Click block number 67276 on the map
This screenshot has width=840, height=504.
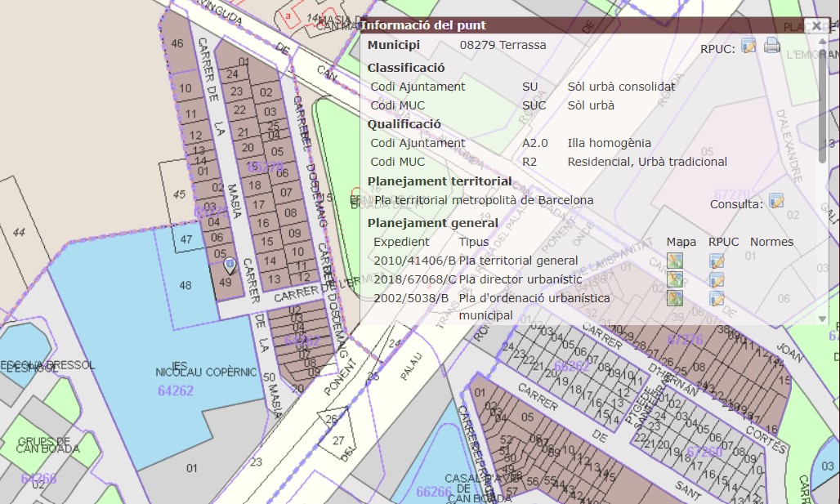pos(686,340)
